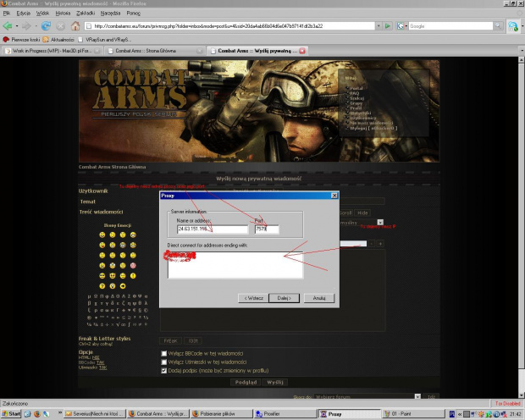The height and width of the screenshot is (420, 525).
Task: Insert the question mark emoticon
Action: 102,286
